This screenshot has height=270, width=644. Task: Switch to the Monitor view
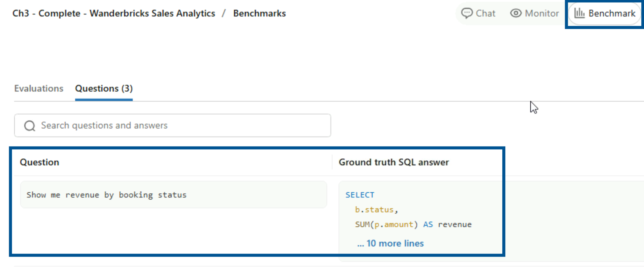pos(535,13)
